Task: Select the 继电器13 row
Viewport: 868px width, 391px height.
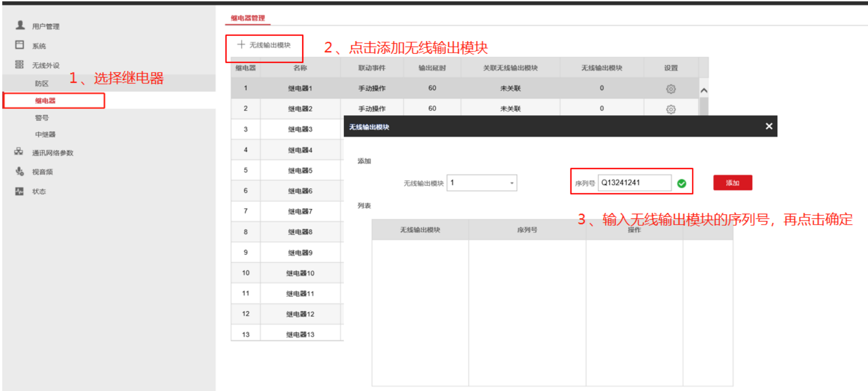Action: pyautogui.click(x=288, y=333)
